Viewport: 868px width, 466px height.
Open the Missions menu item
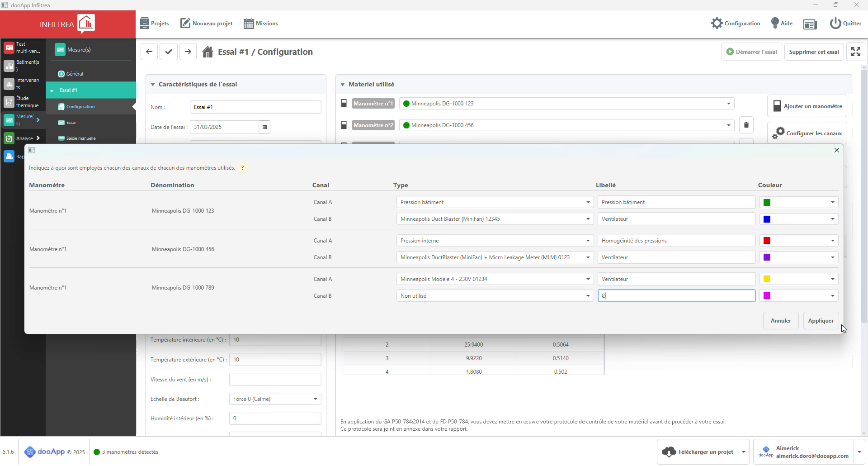[x=261, y=24]
